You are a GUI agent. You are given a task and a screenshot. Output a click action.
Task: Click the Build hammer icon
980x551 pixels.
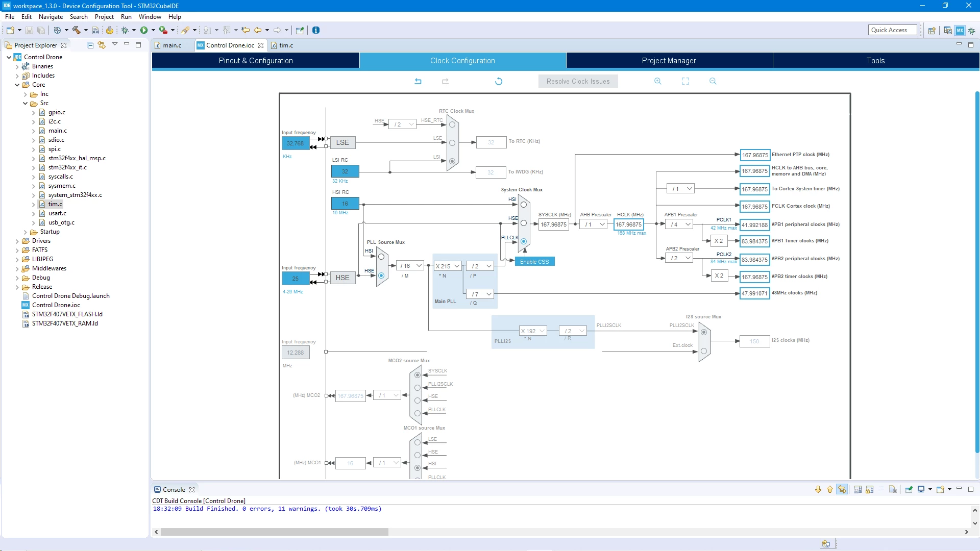77,30
